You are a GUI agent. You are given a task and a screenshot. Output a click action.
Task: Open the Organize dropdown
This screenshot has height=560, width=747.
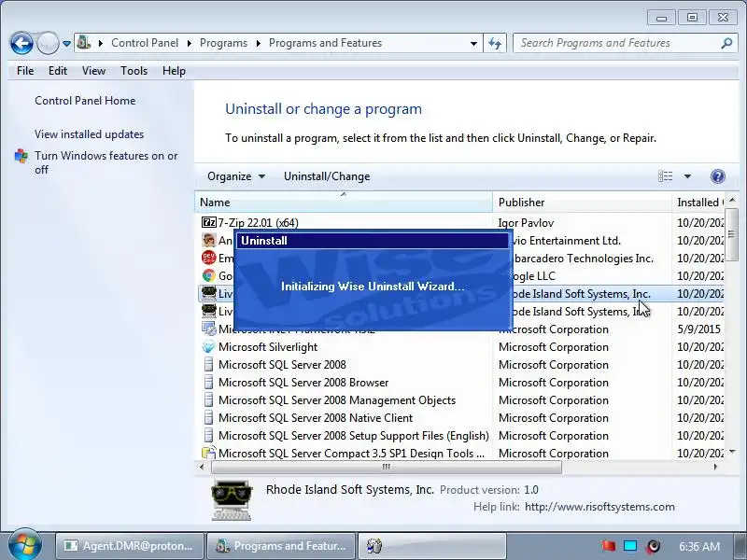click(x=236, y=176)
